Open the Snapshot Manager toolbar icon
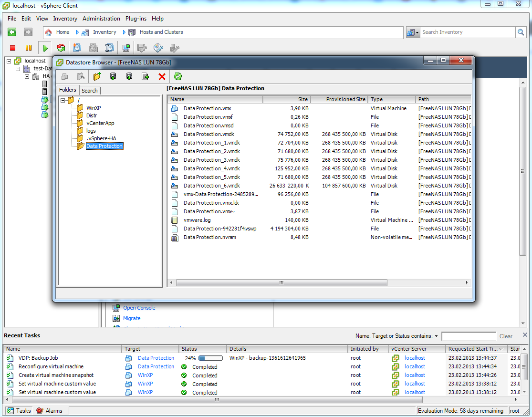The image size is (532, 417). [x=110, y=48]
